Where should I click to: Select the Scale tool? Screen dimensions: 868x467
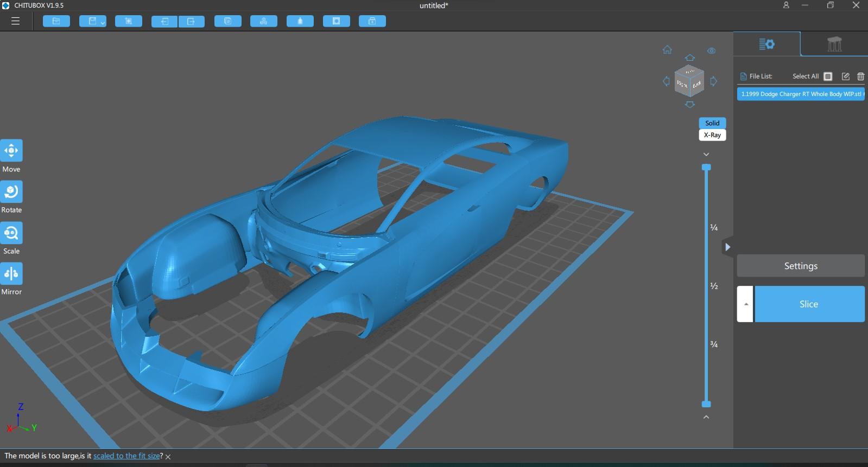(x=11, y=233)
